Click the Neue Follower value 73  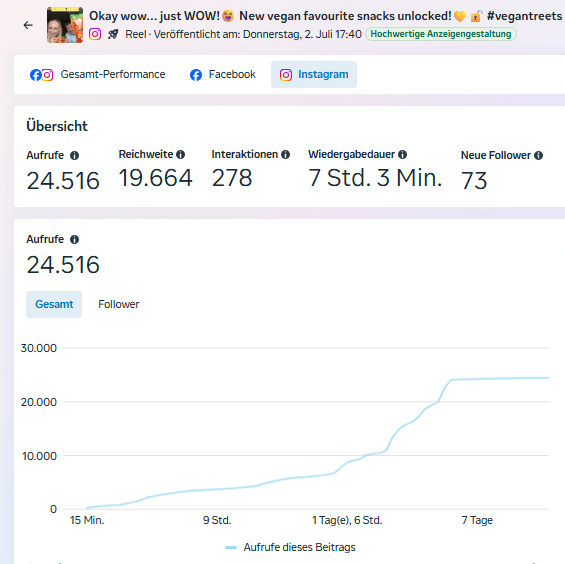pyautogui.click(x=474, y=181)
